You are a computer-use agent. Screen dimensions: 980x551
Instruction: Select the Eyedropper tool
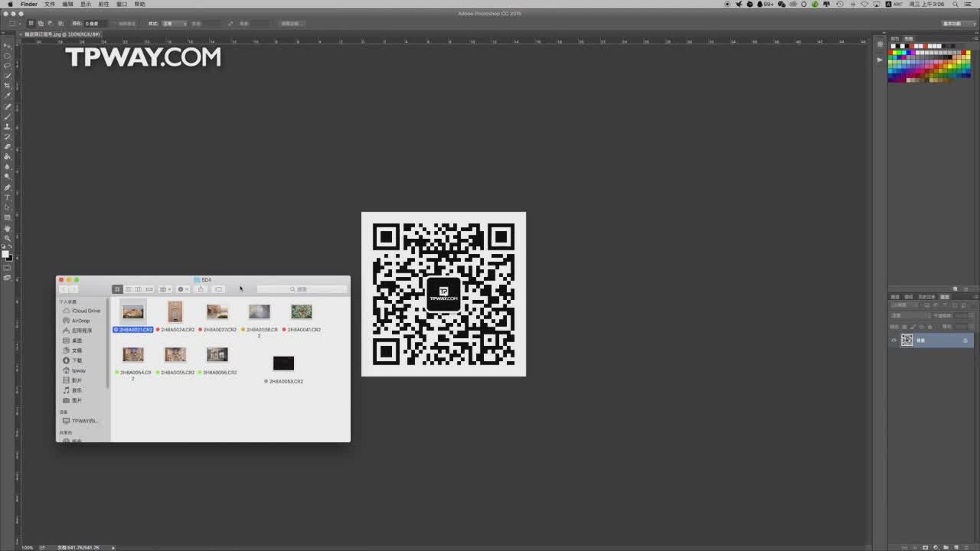tap(8, 96)
